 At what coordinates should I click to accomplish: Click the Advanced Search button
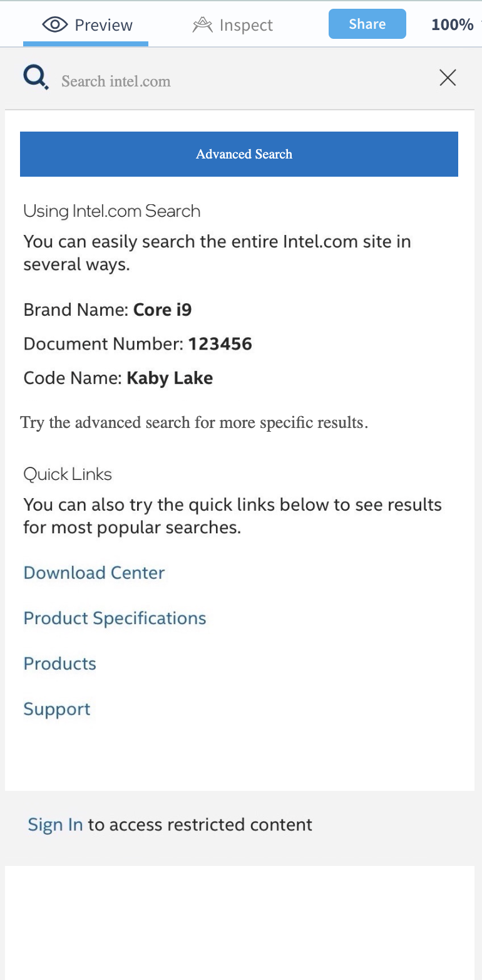tap(239, 154)
